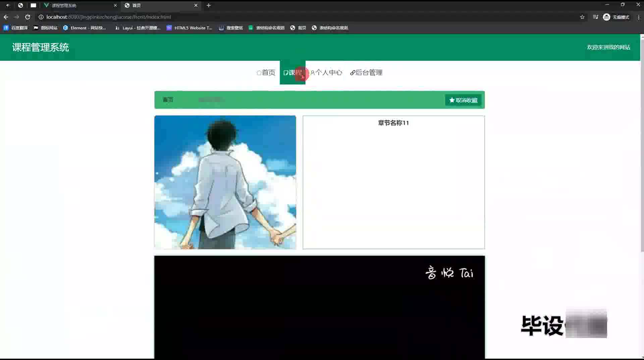The height and width of the screenshot is (360, 644).
Task: Switch to the 首页 browser tab
Action: click(x=161, y=5)
